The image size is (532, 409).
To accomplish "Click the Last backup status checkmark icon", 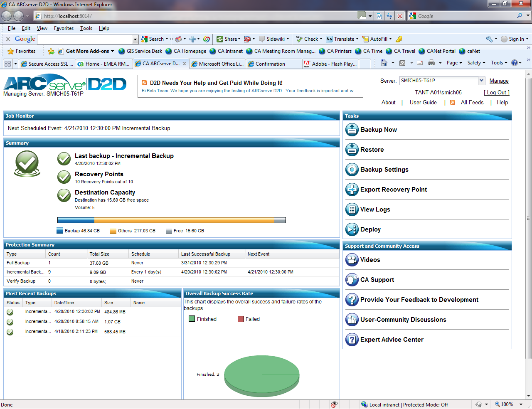I will tap(64, 159).
